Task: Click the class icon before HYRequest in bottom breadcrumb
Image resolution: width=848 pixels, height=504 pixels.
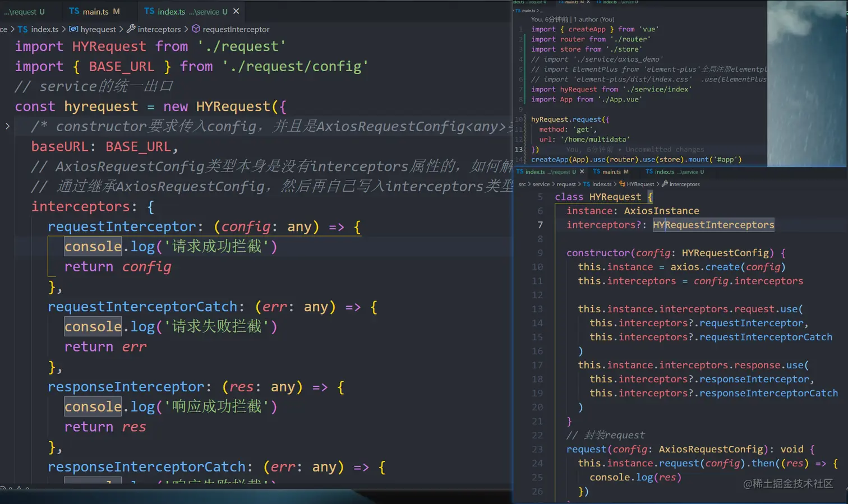Action: pos(622,184)
